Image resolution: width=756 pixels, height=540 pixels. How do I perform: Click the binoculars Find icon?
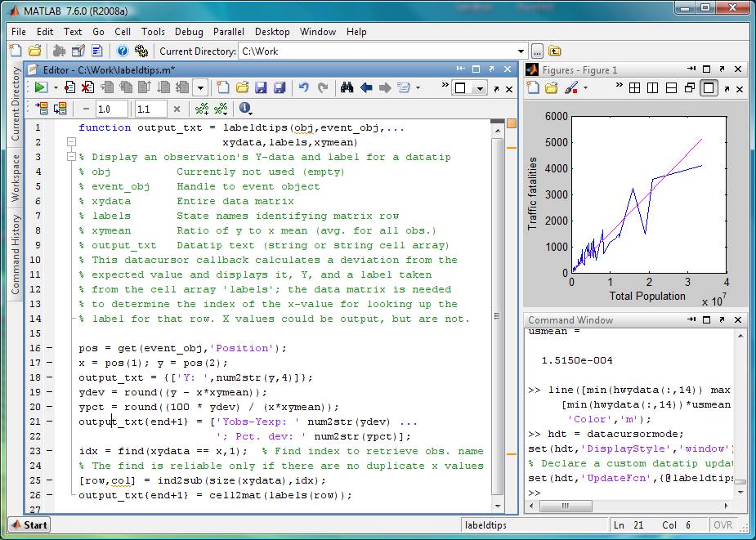click(347, 87)
